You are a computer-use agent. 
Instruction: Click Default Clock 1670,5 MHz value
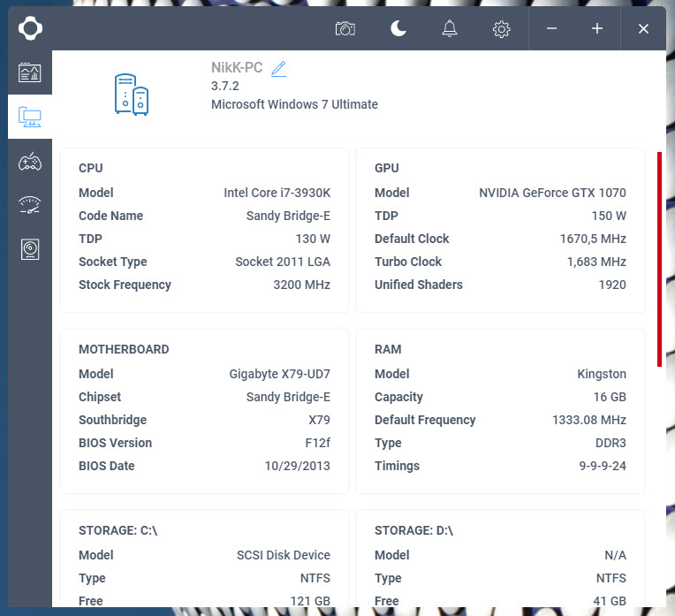593,239
